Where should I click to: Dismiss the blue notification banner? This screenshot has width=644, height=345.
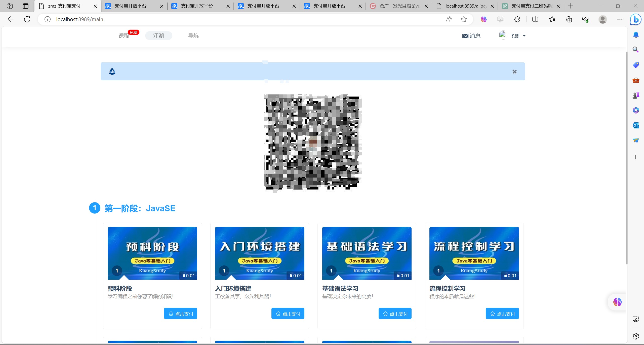coord(514,72)
